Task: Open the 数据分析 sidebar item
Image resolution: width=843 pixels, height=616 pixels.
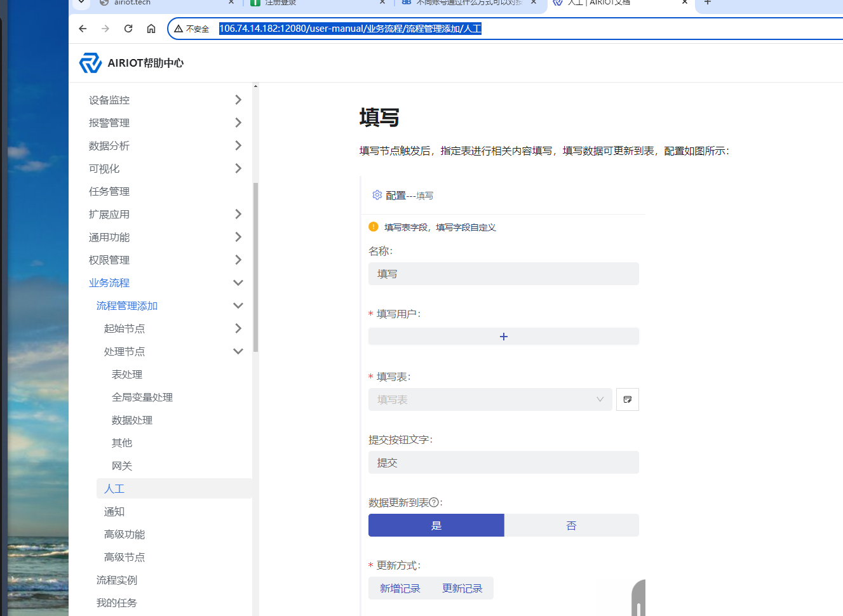Action: click(109, 145)
